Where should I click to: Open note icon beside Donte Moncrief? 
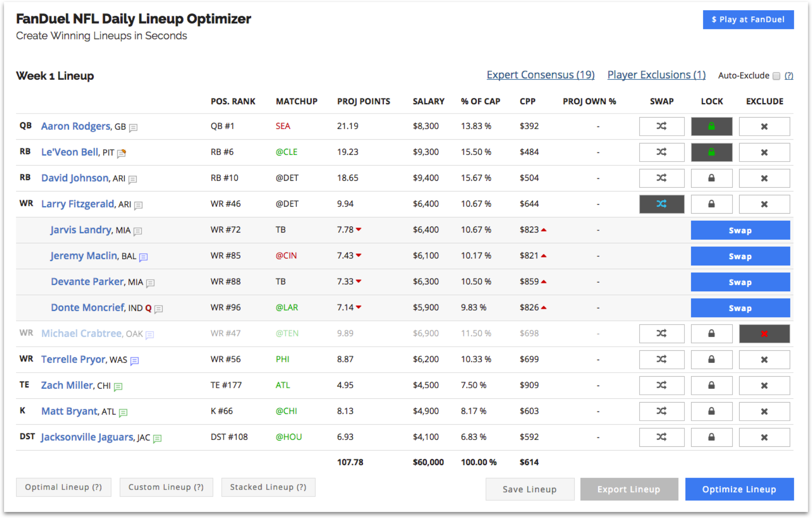(159, 309)
